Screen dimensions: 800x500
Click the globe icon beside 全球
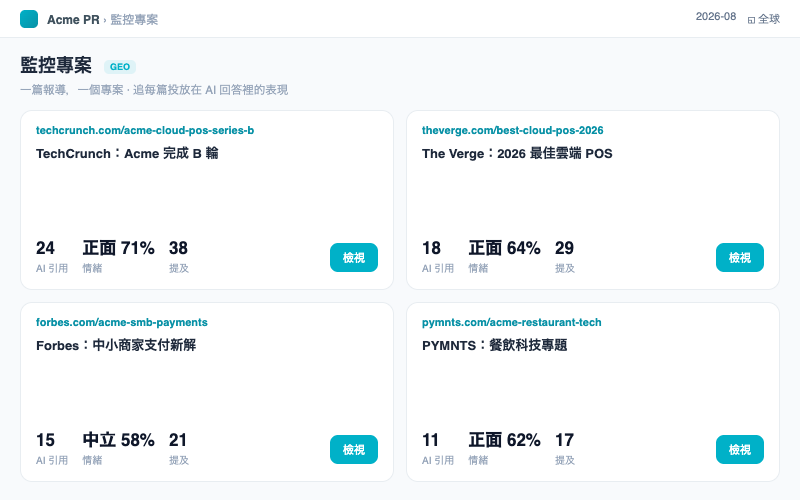tap(751, 20)
